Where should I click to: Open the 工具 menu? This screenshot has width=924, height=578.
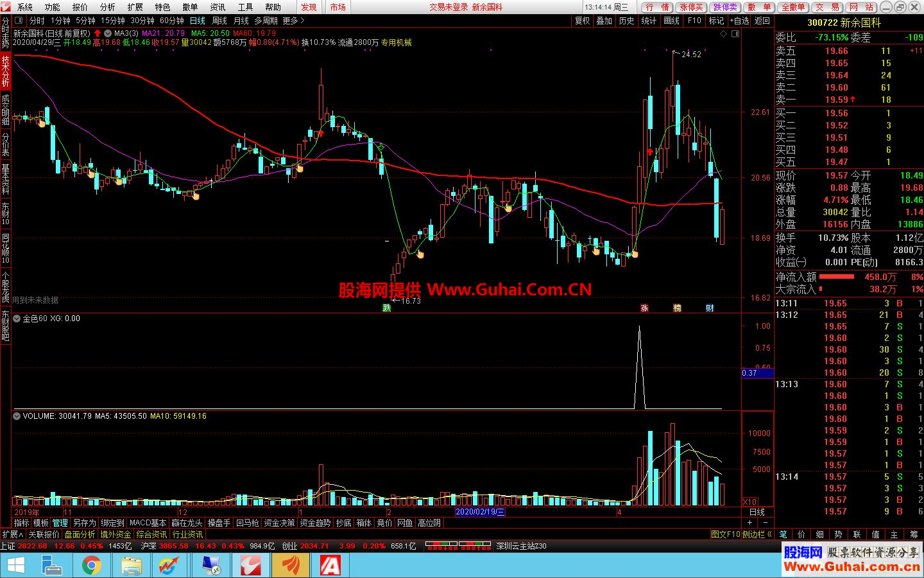point(246,7)
